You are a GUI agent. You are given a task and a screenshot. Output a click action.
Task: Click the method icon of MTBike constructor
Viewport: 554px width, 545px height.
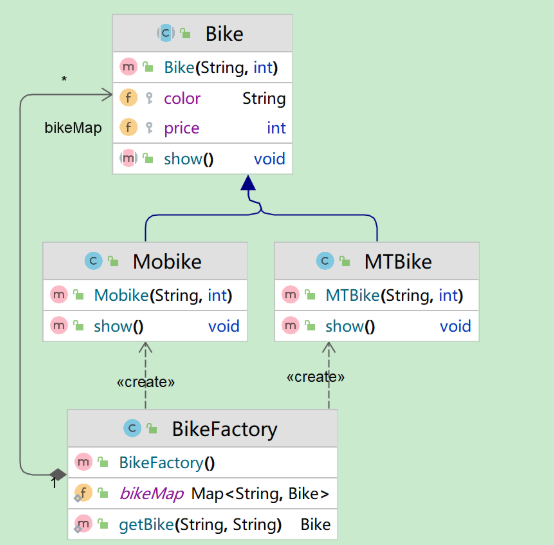290,295
